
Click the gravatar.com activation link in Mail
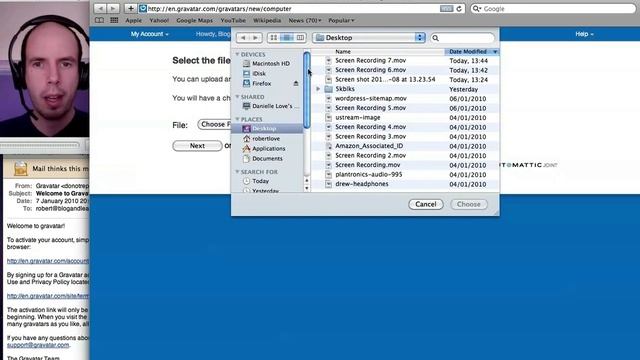(48, 261)
